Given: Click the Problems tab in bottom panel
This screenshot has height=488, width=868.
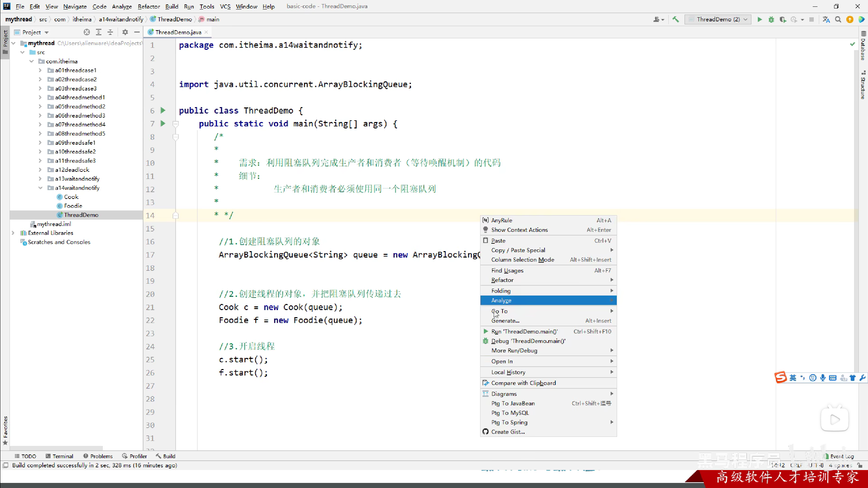Looking at the screenshot, I should pos(101,456).
